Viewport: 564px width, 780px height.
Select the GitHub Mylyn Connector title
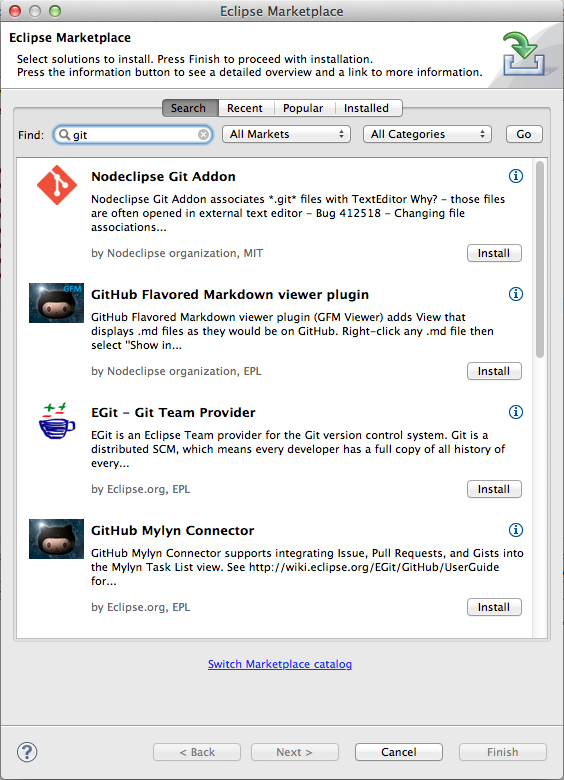(172, 530)
